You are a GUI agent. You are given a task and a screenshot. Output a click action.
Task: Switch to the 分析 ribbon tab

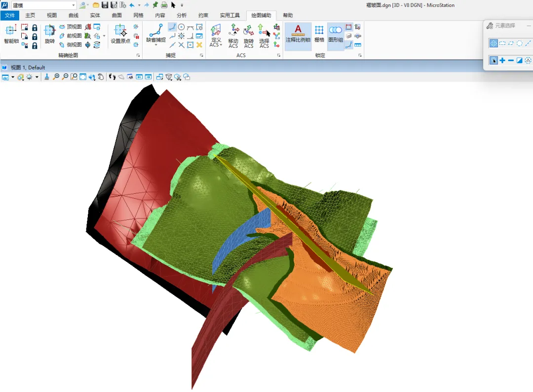pos(182,15)
